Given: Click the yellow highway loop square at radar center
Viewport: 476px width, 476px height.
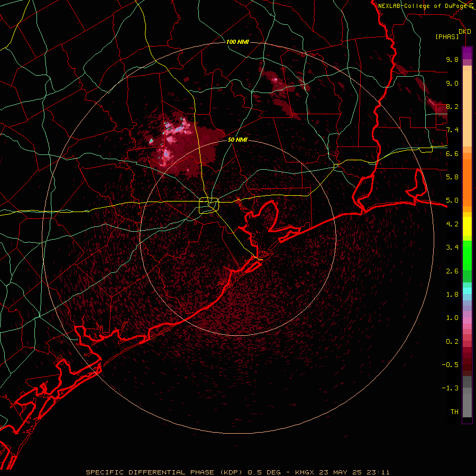Looking at the screenshot, I should 209,206.
